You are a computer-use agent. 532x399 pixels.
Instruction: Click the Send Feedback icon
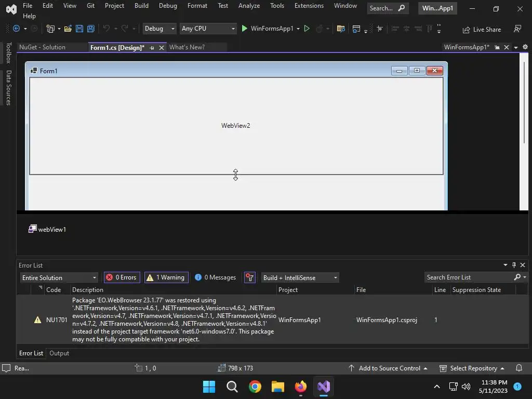point(517,29)
